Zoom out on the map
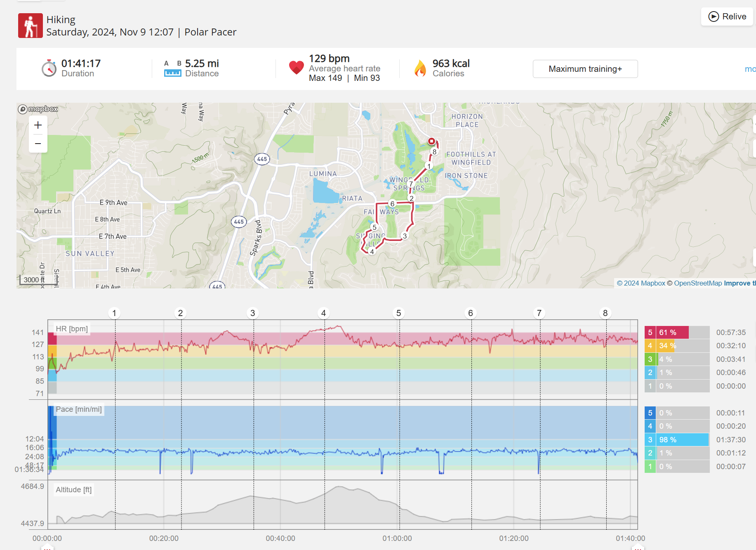756x550 pixels. 38,144
